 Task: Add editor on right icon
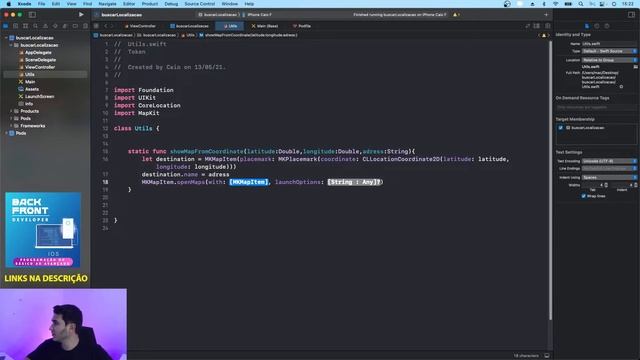coord(547,26)
